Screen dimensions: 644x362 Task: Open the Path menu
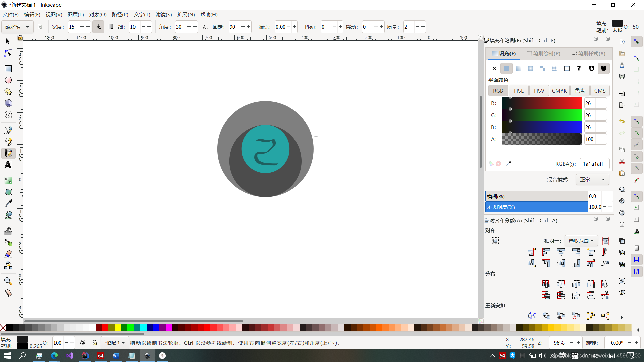tap(120, 14)
